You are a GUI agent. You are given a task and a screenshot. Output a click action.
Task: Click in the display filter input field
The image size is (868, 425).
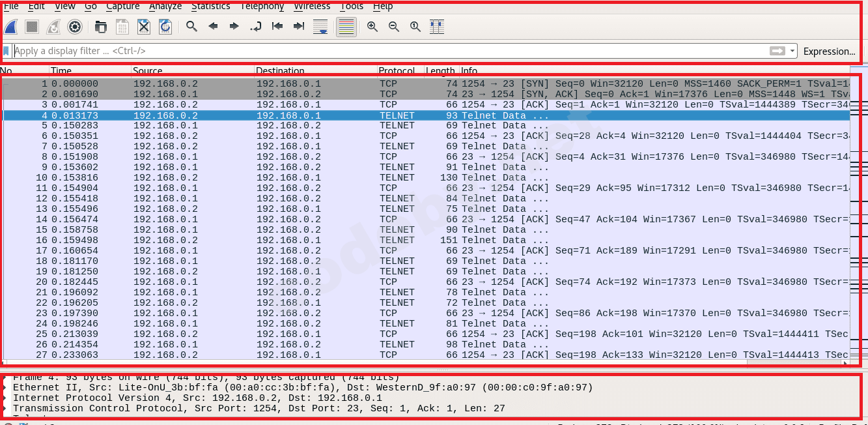(391, 51)
